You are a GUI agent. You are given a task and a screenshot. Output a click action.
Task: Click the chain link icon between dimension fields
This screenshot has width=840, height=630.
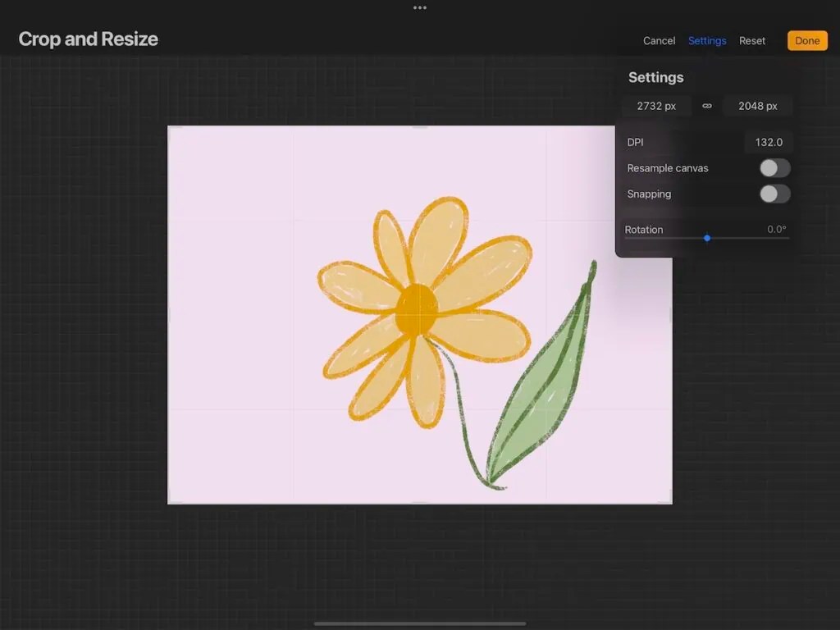click(707, 106)
